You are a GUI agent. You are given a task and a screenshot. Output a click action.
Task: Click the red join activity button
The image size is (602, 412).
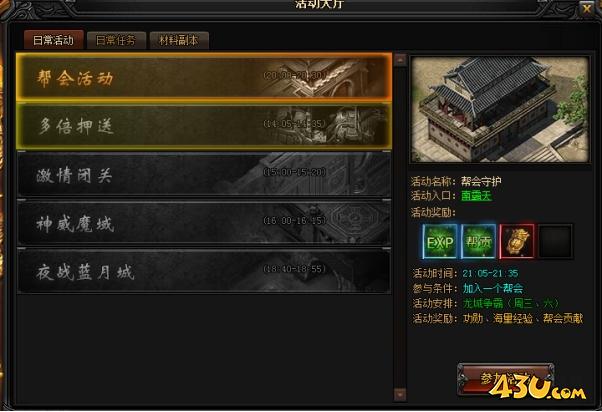505,379
